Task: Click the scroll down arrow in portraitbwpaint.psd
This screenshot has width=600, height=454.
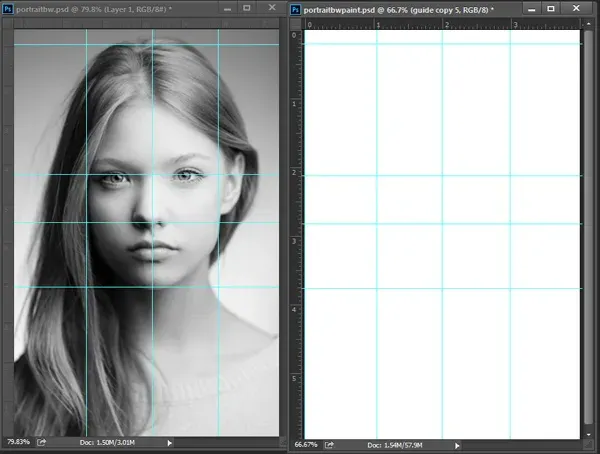Action: point(589,435)
